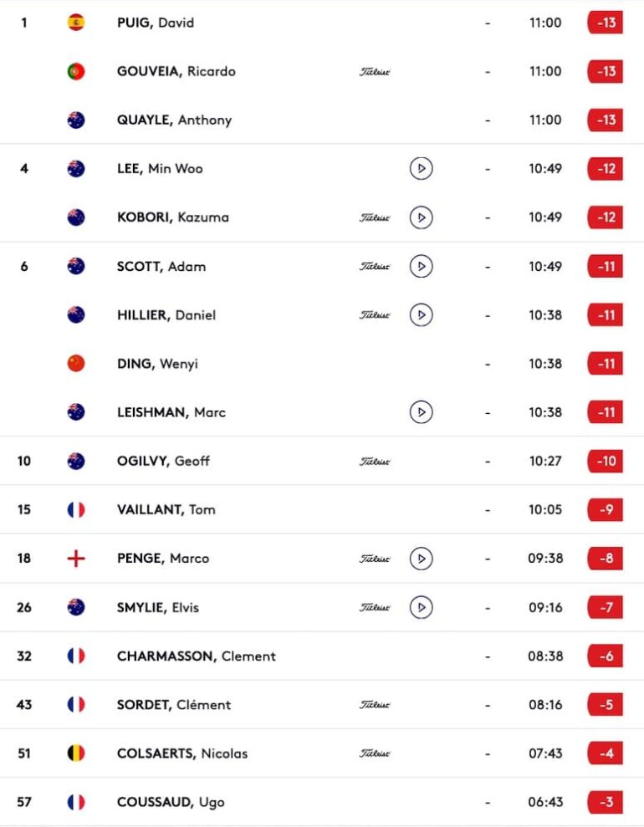Play Kazuma Kobori's video highlights
This screenshot has height=827, width=644.
(x=421, y=217)
